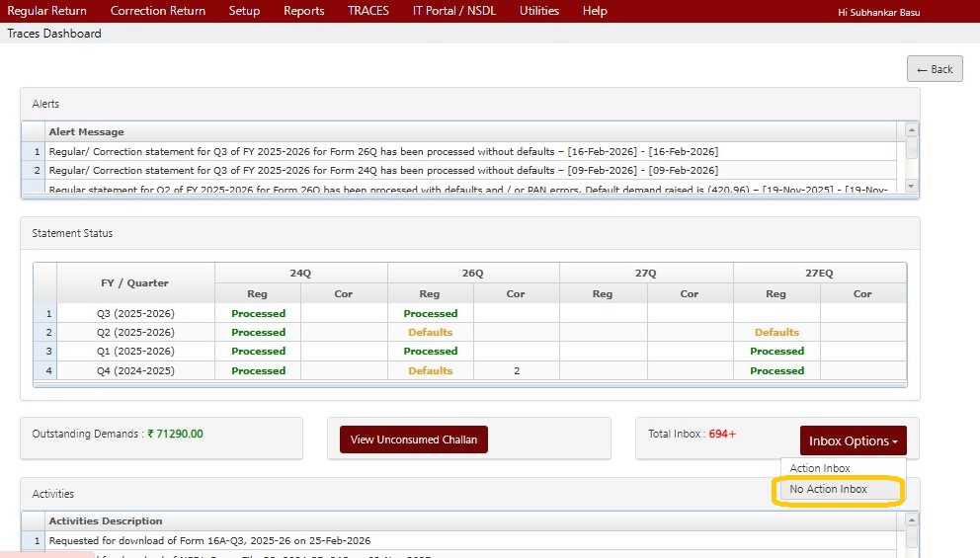Screen dimensions: 980x558
Task: Click 26Q correction count 2 for Q4 2024-2025
Action: pyautogui.click(x=516, y=371)
